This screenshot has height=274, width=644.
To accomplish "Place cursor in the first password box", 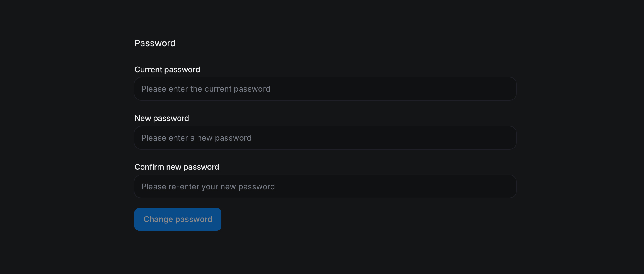I will point(325,89).
